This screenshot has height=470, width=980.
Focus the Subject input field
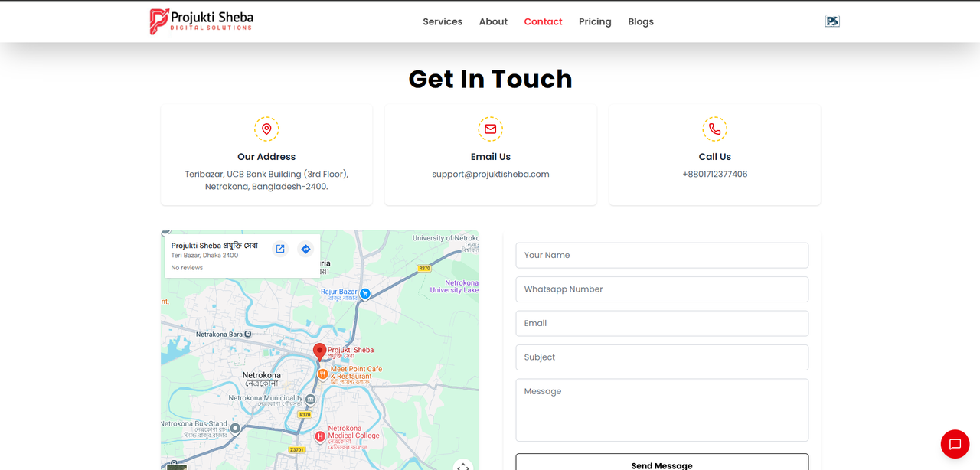click(x=661, y=357)
